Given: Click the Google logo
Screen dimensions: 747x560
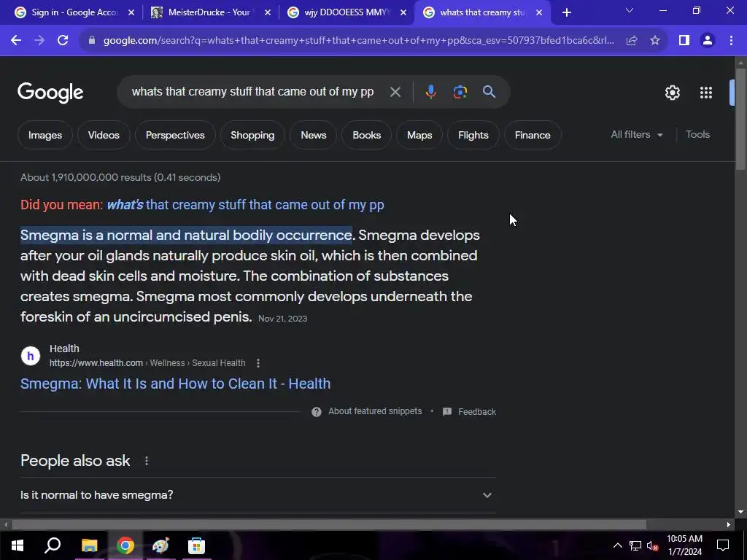Looking at the screenshot, I should (x=50, y=93).
